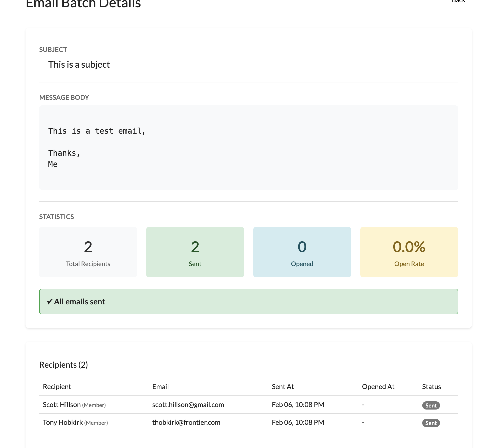This screenshot has height=448, width=486.
Task: Click the Total Recipients statistic card
Action: coord(88,252)
